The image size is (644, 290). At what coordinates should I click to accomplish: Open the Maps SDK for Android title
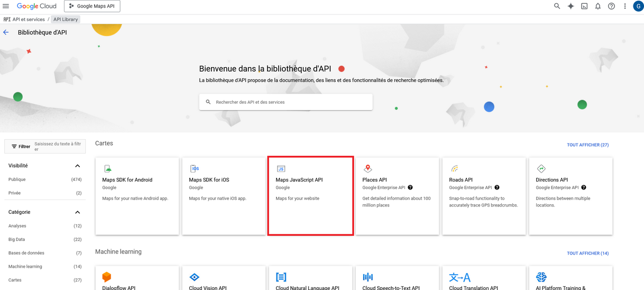[127, 180]
